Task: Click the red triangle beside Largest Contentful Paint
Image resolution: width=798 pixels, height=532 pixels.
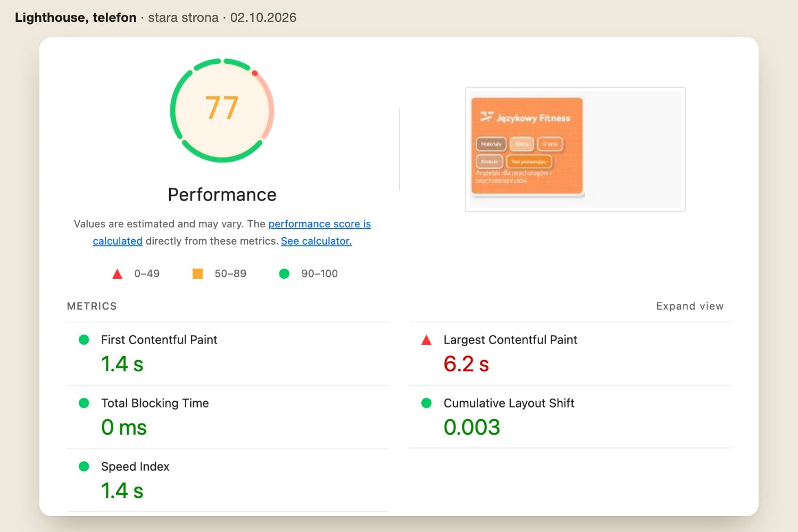Action: (x=426, y=340)
